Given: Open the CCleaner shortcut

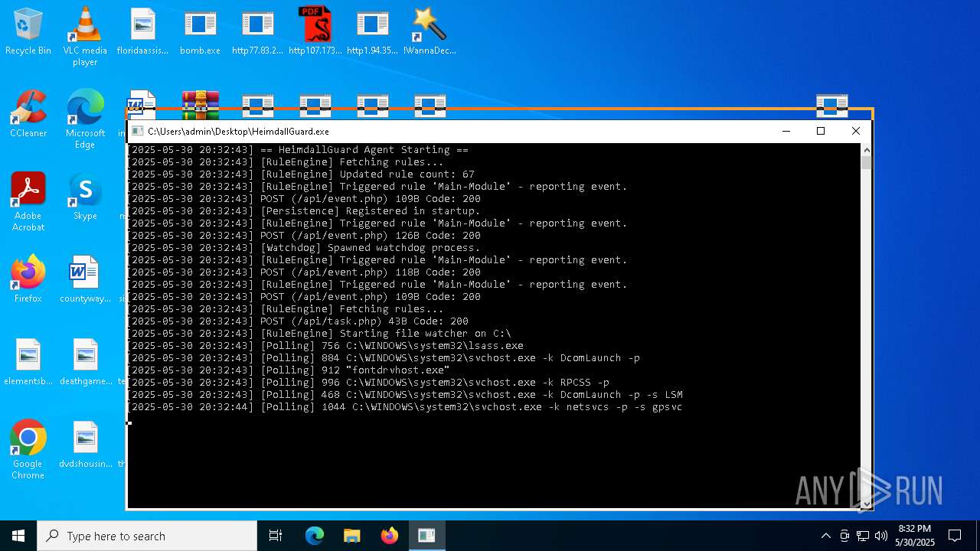Looking at the screenshot, I should pyautogui.click(x=28, y=114).
